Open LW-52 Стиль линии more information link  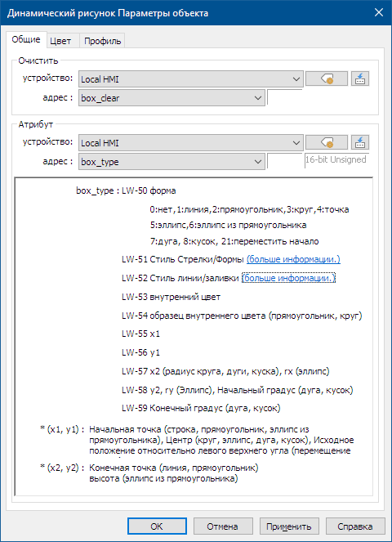click(x=289, y=278)
